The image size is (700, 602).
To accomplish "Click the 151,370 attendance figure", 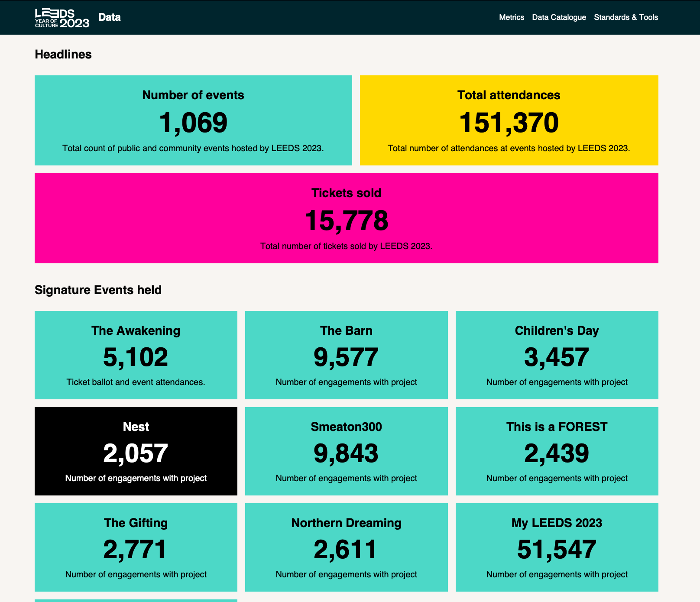I will click(x=509, y=123).
